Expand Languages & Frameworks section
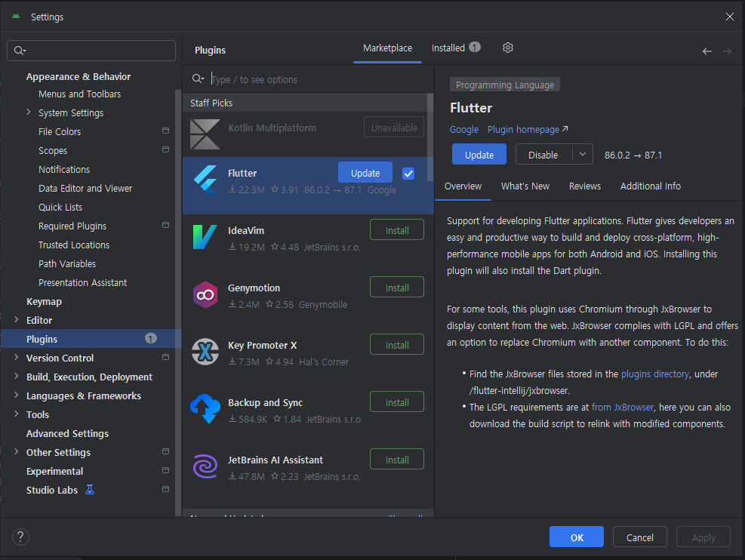This screenshot has width=745, height=560. coord(16,395)
